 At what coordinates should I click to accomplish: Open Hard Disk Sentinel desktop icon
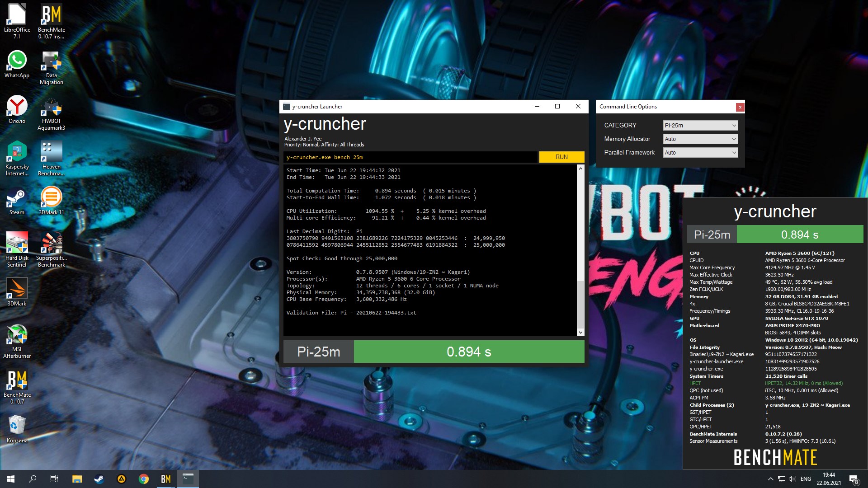tap(17, 249)
